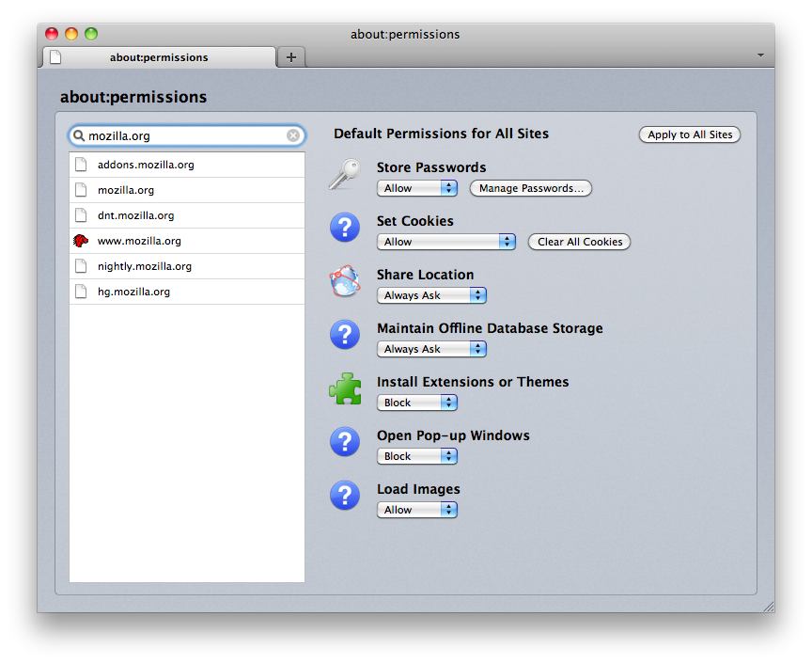This screenshot has width=812, height=664.
Task: Click the magnifying glass search icon
Action: 79,135
